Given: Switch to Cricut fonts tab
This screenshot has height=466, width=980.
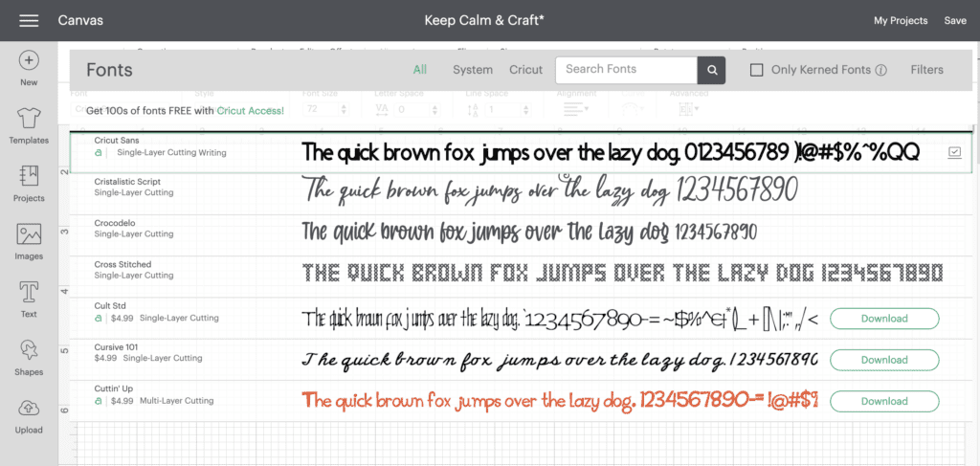Looking at the screenshot, I should tap(525, 70).
